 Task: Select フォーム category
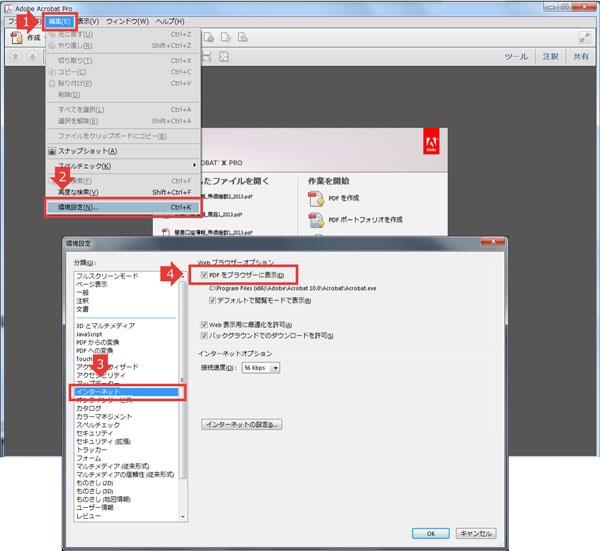tap(89, 458)
